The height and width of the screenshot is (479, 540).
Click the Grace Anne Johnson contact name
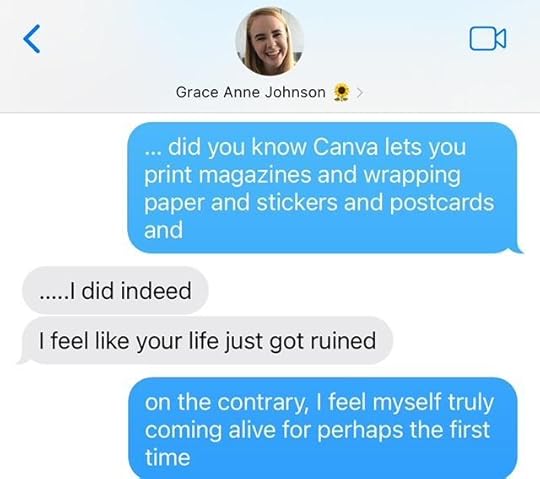(250, 92)
